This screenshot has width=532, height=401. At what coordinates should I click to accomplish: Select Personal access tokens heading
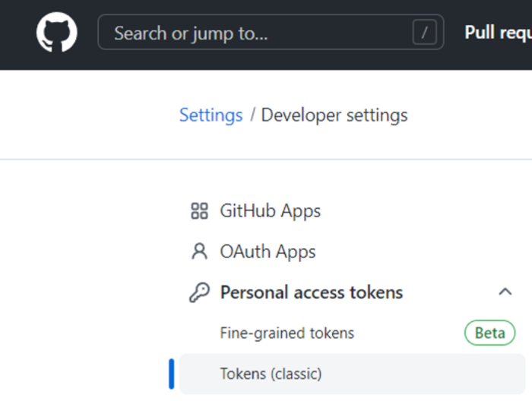(312, 292)
